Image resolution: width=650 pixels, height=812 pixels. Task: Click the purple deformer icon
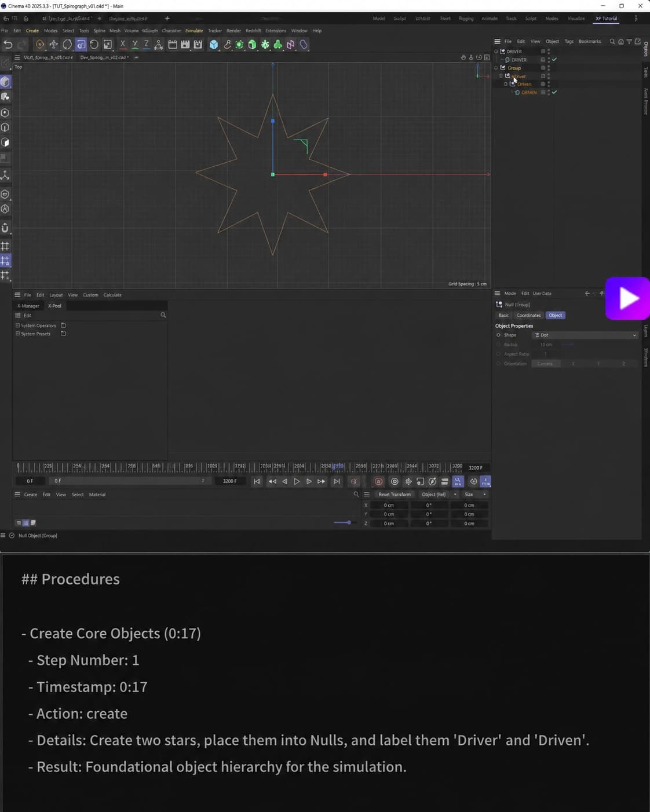tap(291, 45)
